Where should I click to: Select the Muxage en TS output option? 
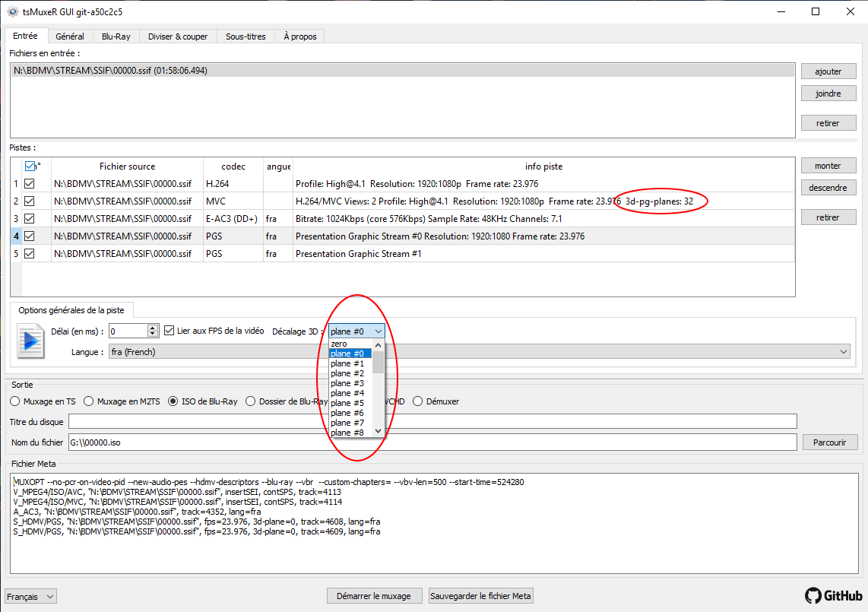point(15,401)
